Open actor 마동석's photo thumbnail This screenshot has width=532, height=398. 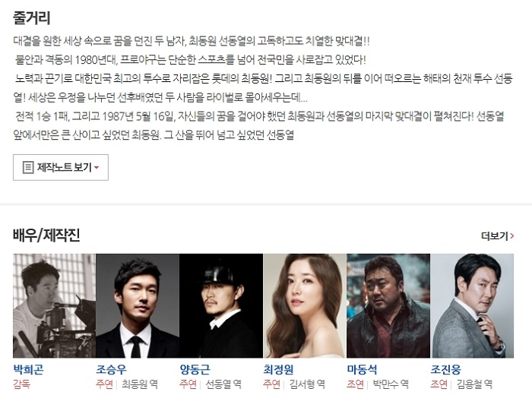(x=388, y=306)
